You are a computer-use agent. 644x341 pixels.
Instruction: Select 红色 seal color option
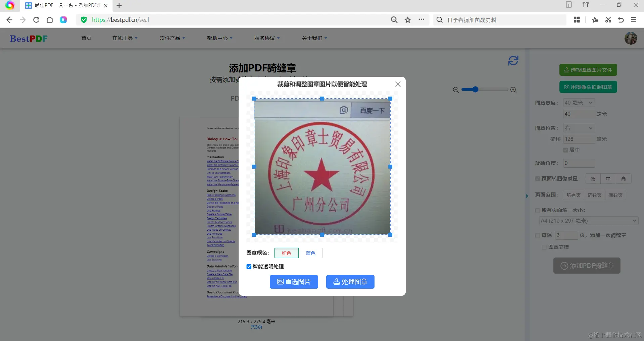[286, 253]
